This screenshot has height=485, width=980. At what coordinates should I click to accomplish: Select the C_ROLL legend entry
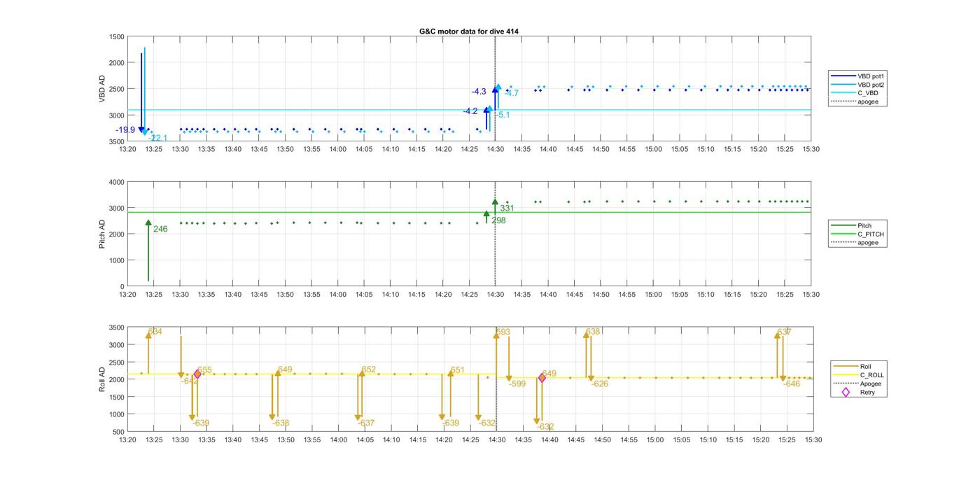pyautogui.click(x=860, y=375)
